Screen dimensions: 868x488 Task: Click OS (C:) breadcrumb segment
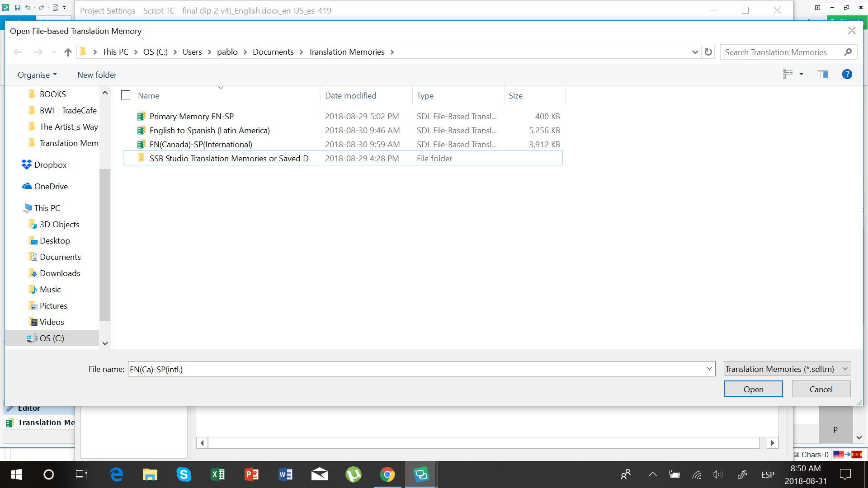(155, 52)
